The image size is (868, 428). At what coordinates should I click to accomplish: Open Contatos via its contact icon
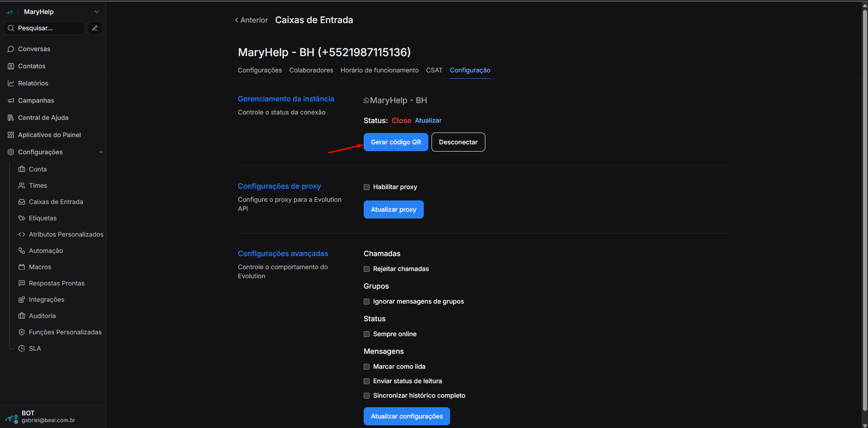point(11,66)
